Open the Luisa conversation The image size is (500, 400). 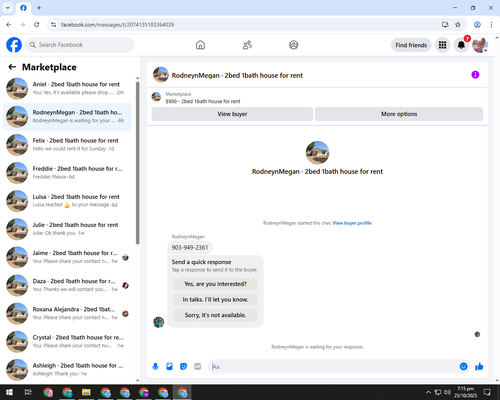pyautogui.click(x=68, y=201)
